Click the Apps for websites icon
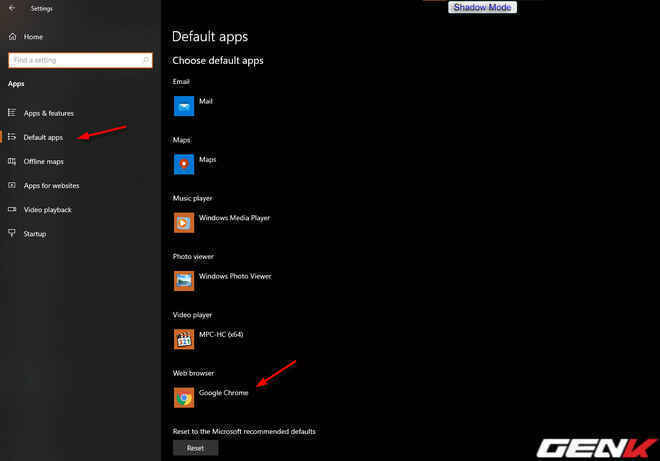The image size is (660, 461). click(12, 185)
